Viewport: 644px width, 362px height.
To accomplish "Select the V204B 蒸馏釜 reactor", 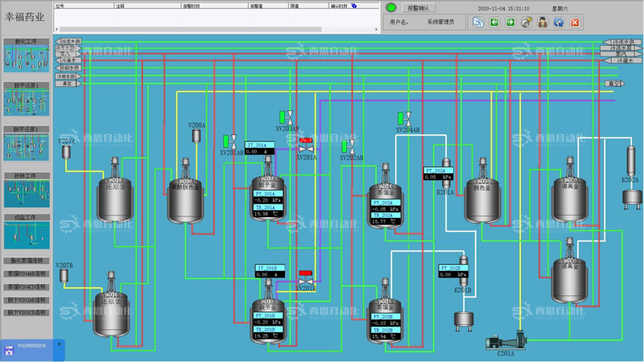I will tap(386, 311).
